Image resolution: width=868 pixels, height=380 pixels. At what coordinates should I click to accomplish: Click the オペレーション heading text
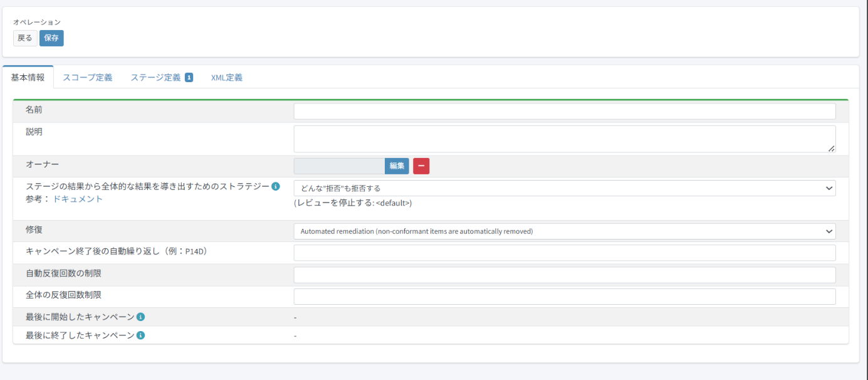(x=37, y=23)
